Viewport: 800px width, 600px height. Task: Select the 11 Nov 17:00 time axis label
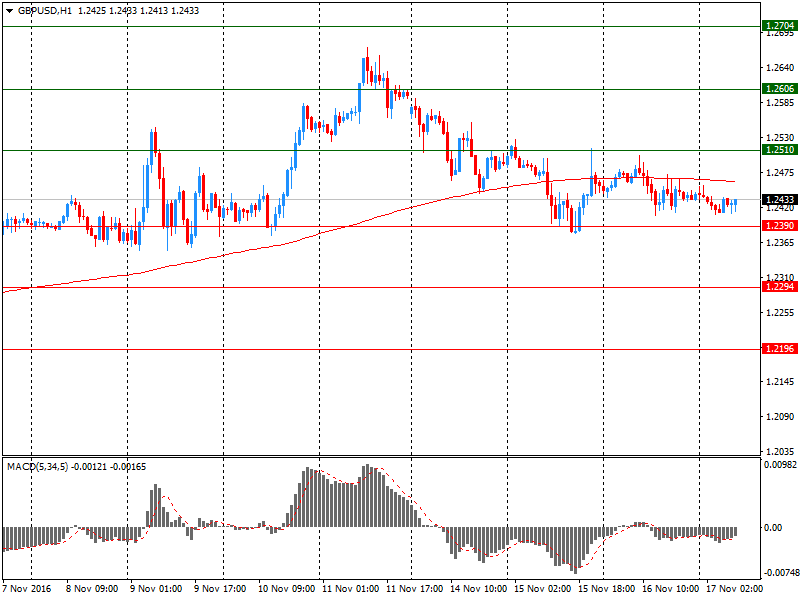415,589
